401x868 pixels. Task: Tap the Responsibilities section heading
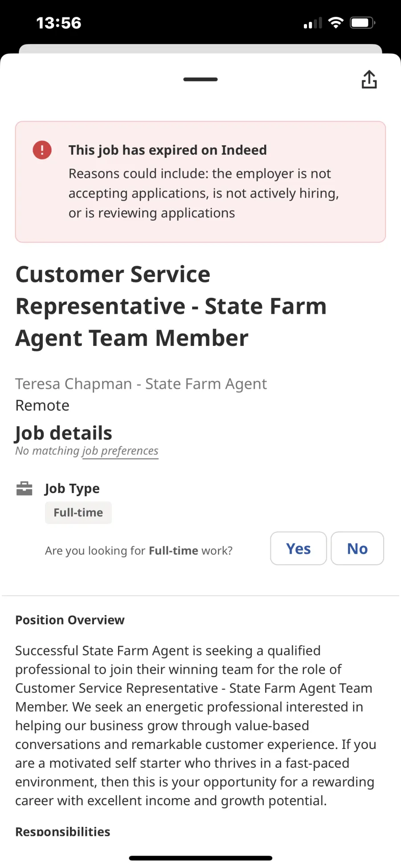(63, 831)
